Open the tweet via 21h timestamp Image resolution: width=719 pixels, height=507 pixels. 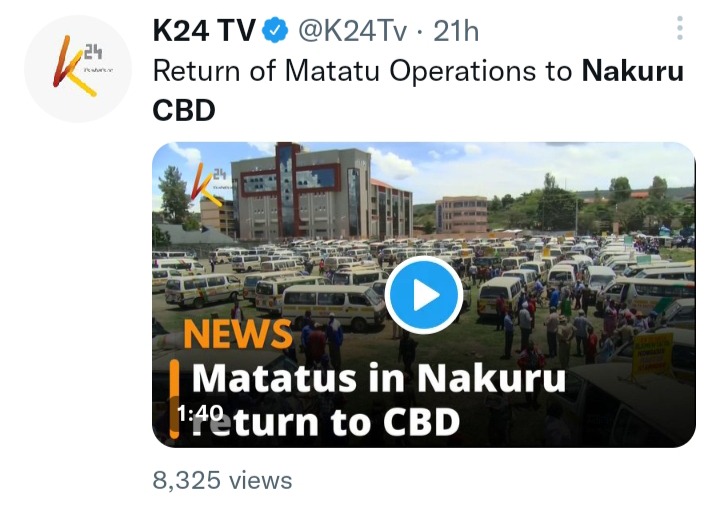pyautogui.click(x=456, y=31)
